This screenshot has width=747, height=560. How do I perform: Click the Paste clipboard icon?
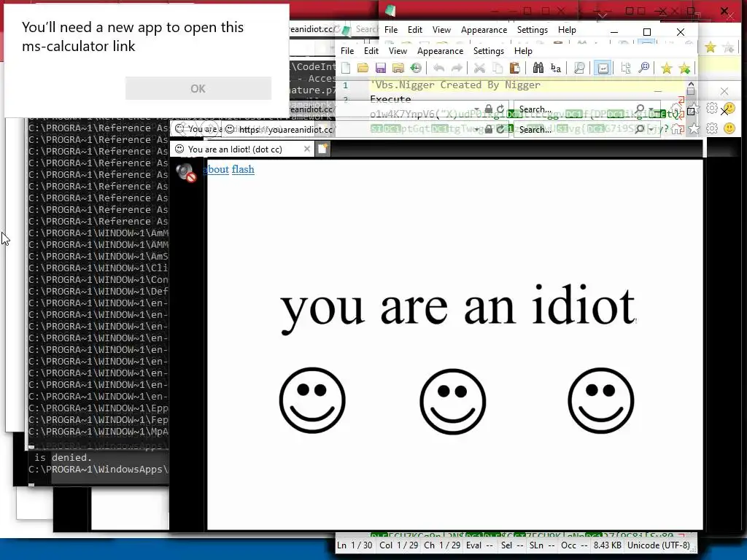(x=514, y=68)
